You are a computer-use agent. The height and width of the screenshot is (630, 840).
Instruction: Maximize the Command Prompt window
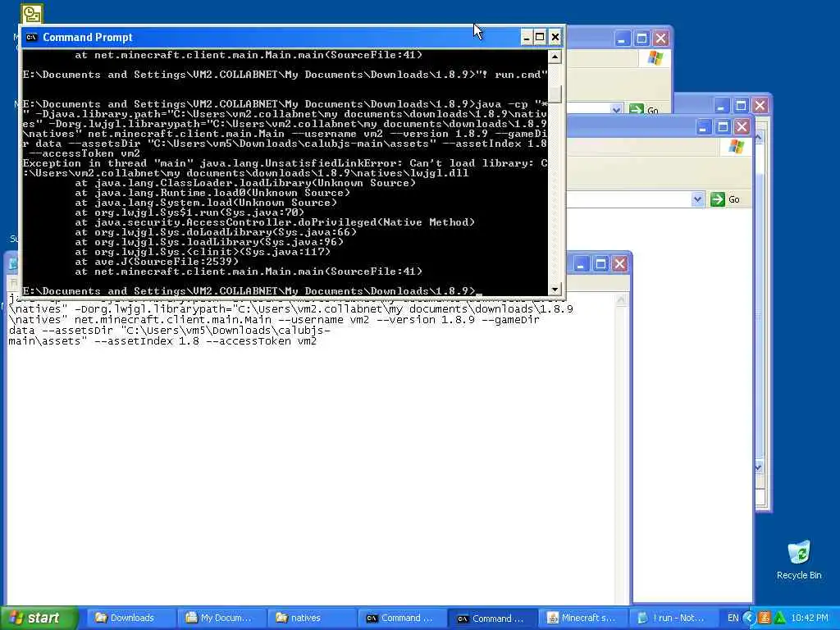pyautogui.click(x=541, y=38)
